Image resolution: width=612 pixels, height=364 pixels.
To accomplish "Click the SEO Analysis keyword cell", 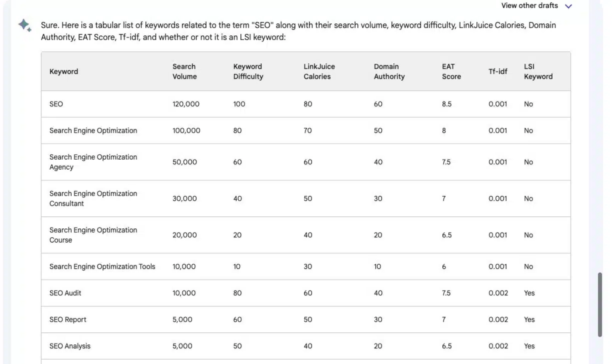I will (x=70, y=346).
